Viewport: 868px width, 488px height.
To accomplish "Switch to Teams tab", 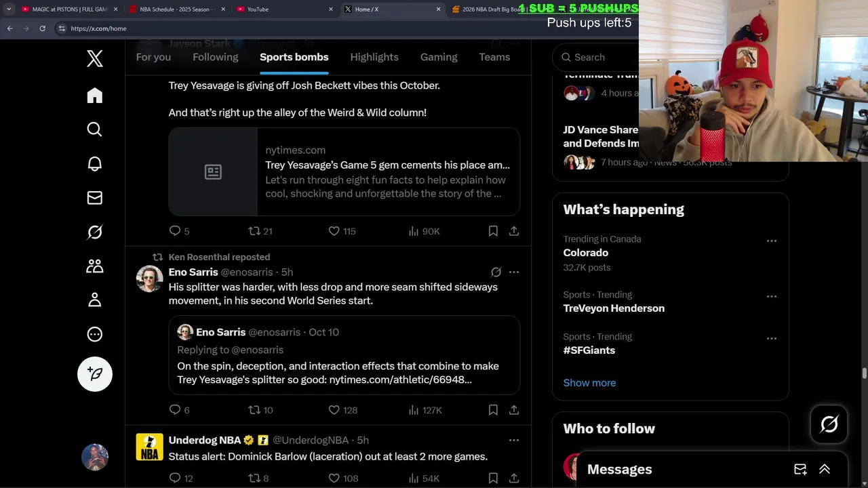I will click(494, 57).
